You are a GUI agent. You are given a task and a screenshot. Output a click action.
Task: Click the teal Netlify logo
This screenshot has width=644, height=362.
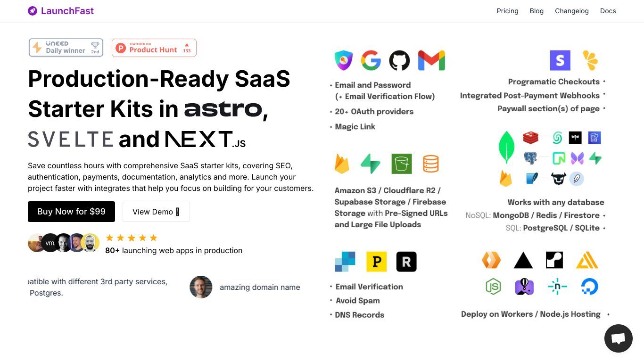point(557,287)
